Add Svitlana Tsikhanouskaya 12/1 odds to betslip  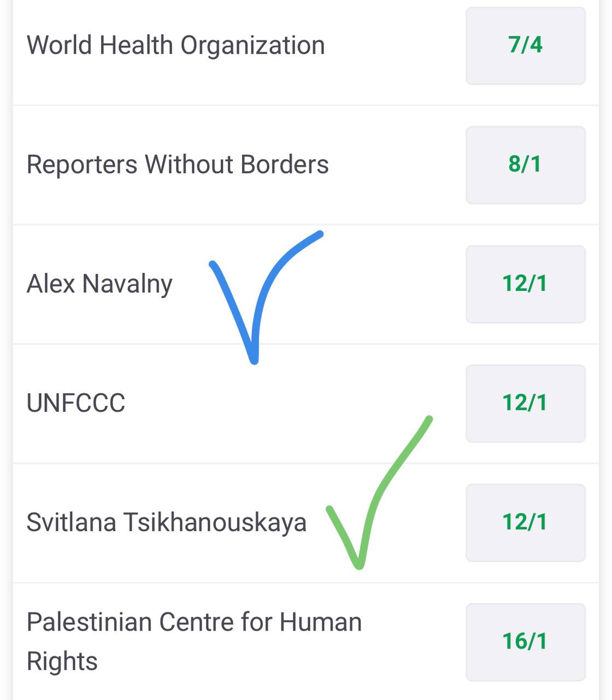pos(525,522)
